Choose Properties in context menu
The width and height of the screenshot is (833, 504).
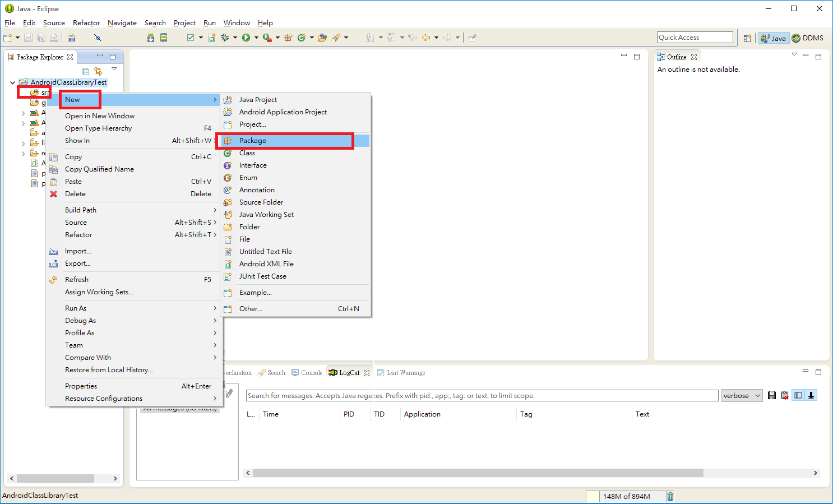coord(134,386)
